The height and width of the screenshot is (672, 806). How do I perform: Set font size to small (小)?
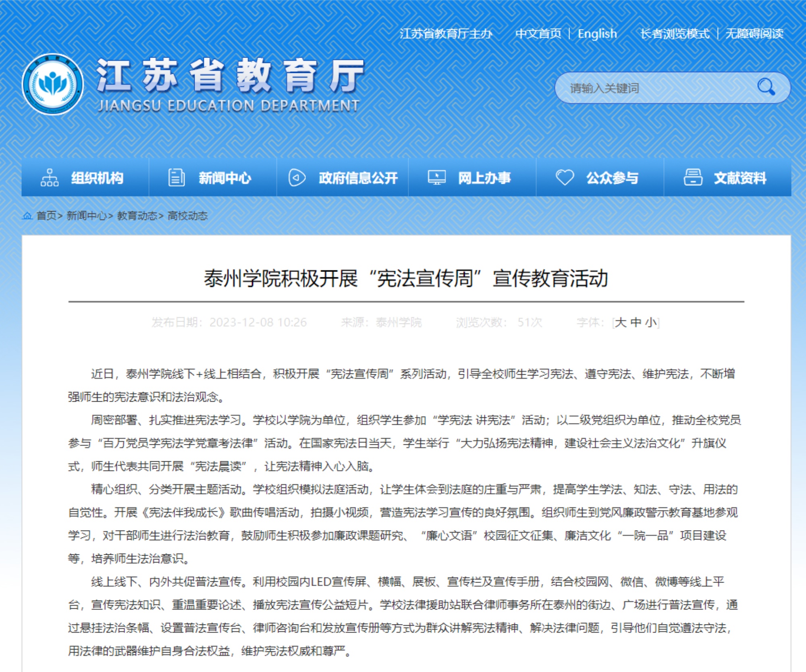(x=650, y=322)
